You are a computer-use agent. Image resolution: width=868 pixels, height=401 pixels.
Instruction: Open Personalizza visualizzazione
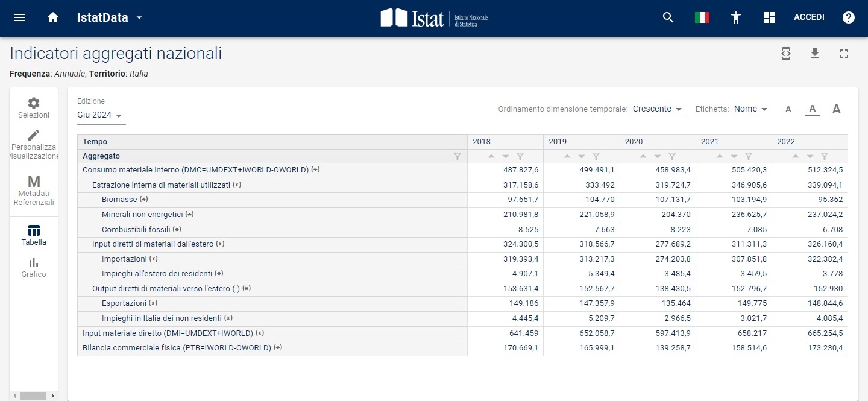pyautogui.click(x=34, y=145)
